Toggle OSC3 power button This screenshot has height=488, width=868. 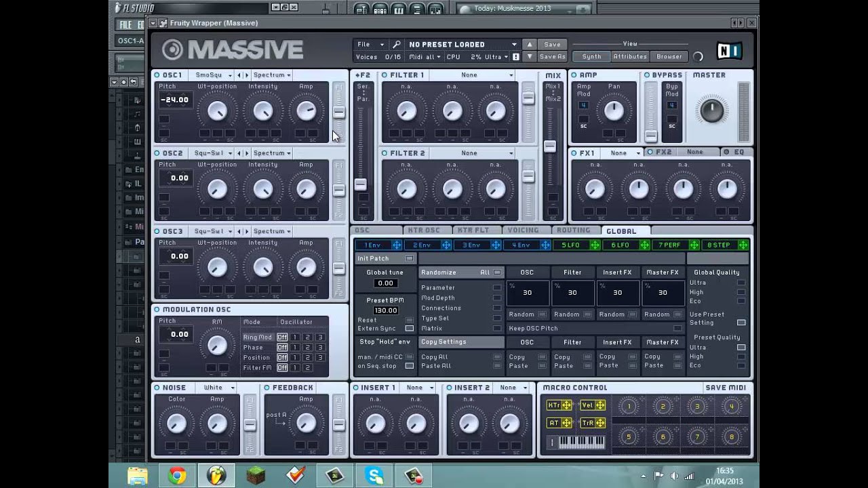[x=157, y=231]
